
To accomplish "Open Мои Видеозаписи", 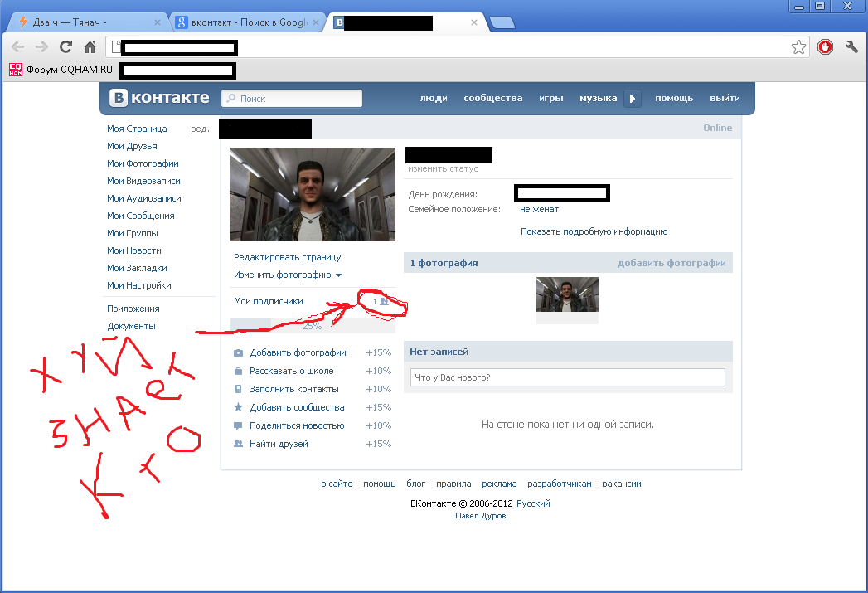I will (x=143, y=181).
